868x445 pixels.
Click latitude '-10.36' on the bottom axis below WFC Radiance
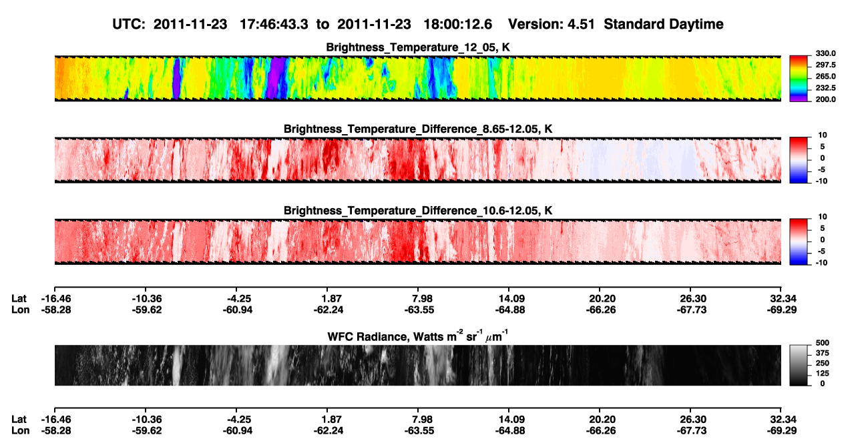(x=147, y=420)
